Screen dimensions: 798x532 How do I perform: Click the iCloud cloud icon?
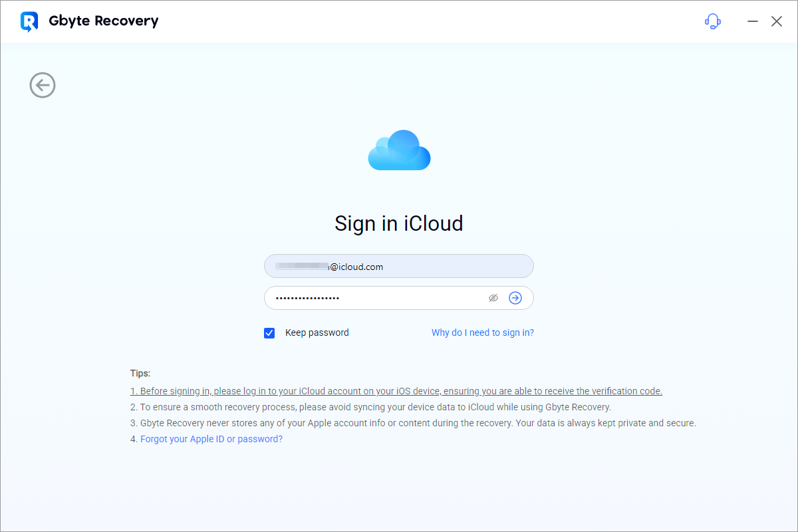click(399, 150)
